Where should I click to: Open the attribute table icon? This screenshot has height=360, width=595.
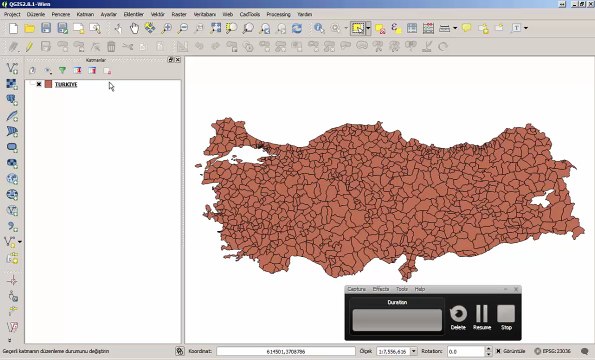[x=412, y=28]
